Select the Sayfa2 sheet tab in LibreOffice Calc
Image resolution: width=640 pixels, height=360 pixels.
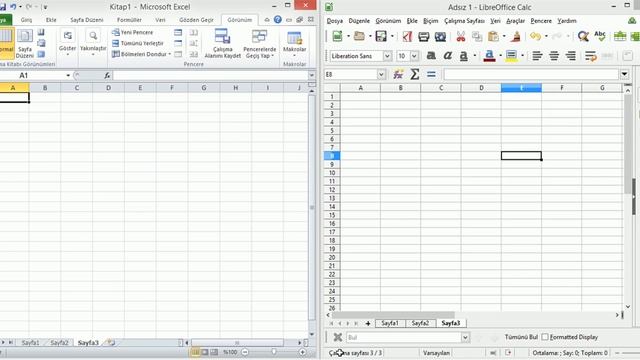[x=420, y=323]
